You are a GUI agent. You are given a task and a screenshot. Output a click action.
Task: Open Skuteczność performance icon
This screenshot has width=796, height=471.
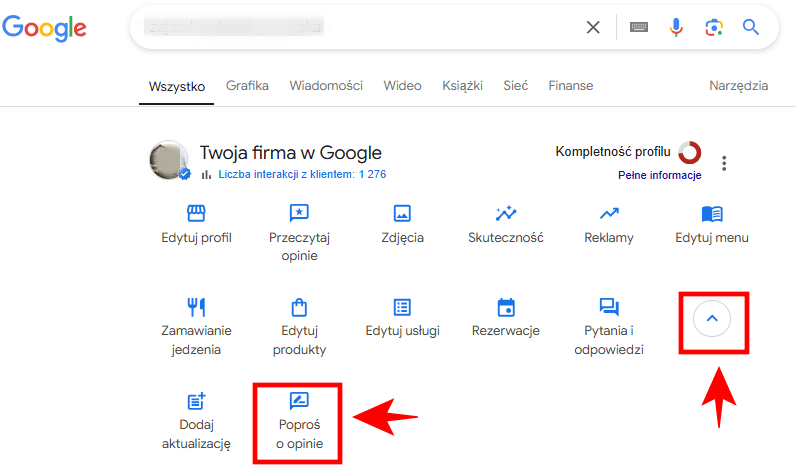506,213
